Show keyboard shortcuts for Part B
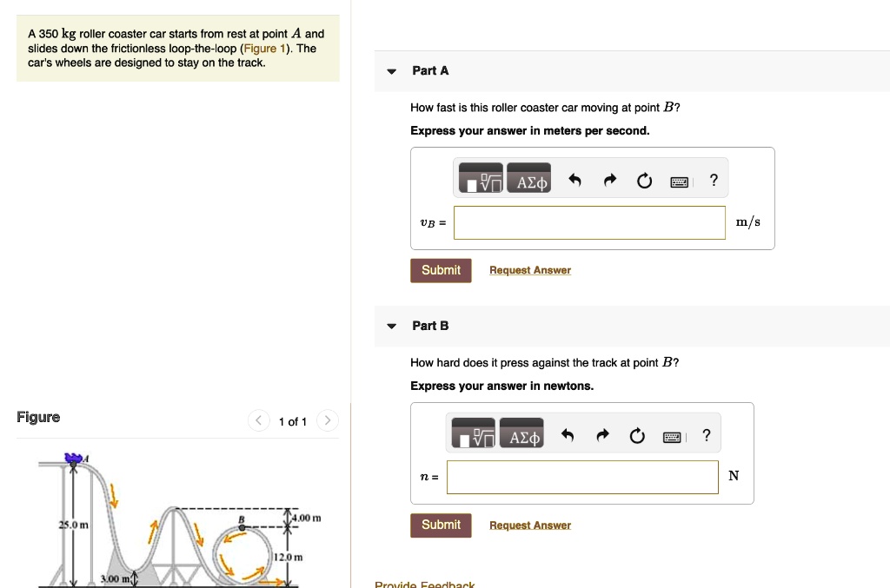The image size is (890, 588). coord(673,437)
